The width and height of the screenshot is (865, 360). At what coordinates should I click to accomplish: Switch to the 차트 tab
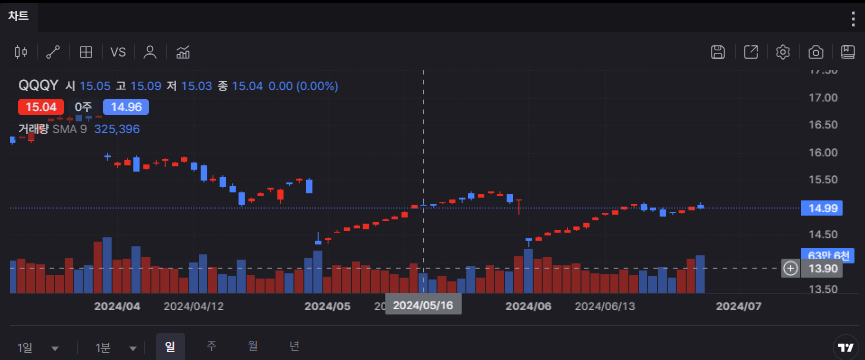pyautogui.click(x=18, y=16)
